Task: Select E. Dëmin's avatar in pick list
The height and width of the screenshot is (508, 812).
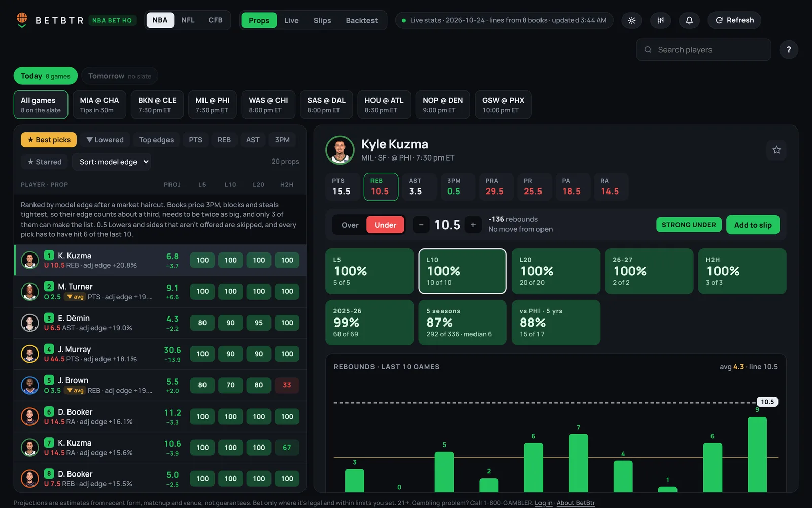Action: pyautogui.click(x=30, y=323)
